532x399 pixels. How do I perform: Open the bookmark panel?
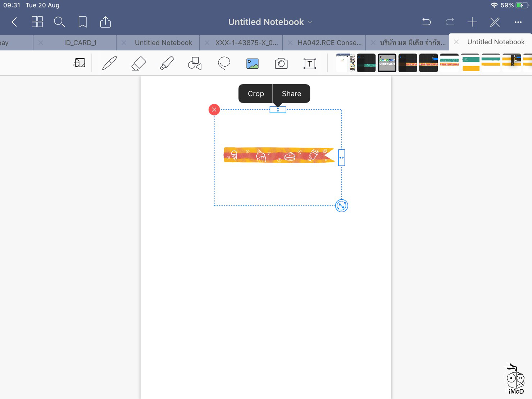click(82, 22)
